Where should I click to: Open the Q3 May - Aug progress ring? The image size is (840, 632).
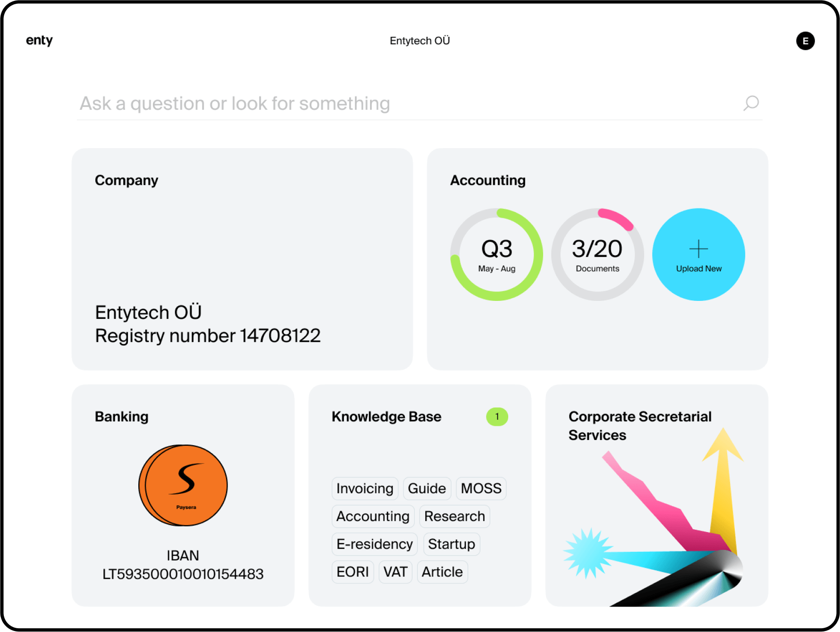pyautogui.click(x=496, y=255)
